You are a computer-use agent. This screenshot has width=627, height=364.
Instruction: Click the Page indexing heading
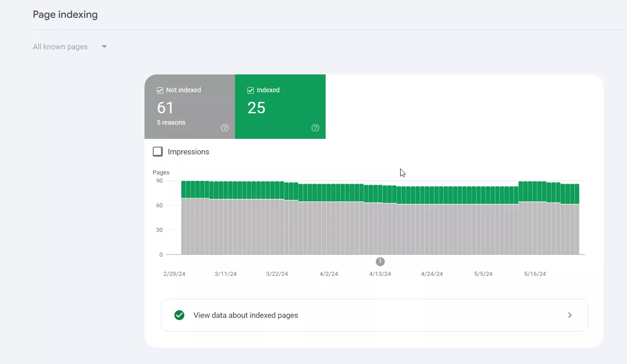click(x=65, y=15)
